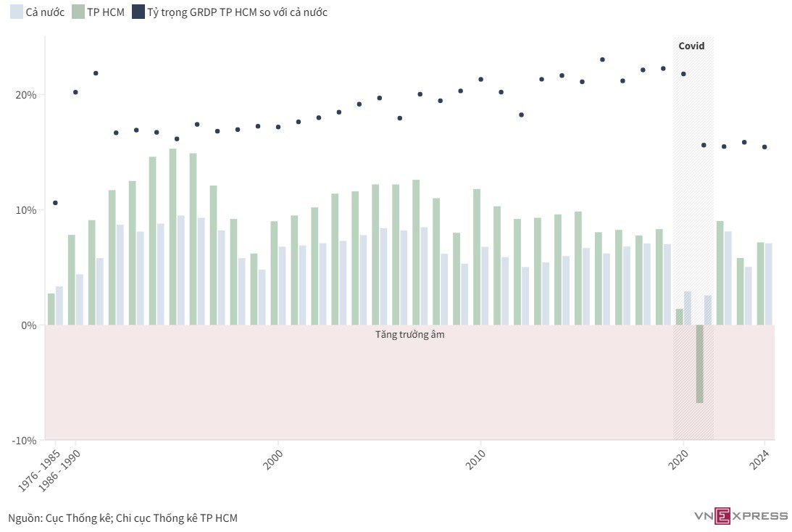This screenshot has height=532, width=792.
Task: Click the green TP HCM legend swatch
Action: tap(78, 12)
